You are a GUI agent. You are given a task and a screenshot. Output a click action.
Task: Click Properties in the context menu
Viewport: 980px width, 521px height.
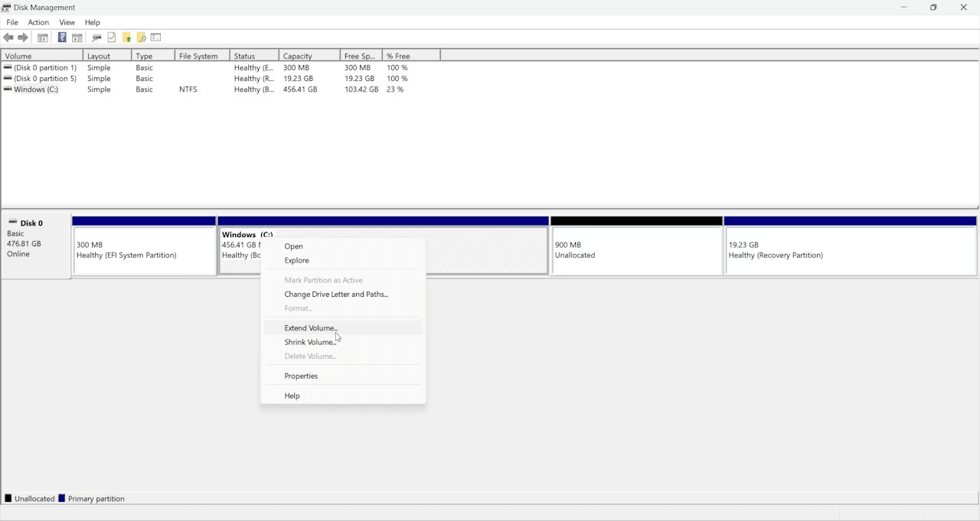[301, 376]
